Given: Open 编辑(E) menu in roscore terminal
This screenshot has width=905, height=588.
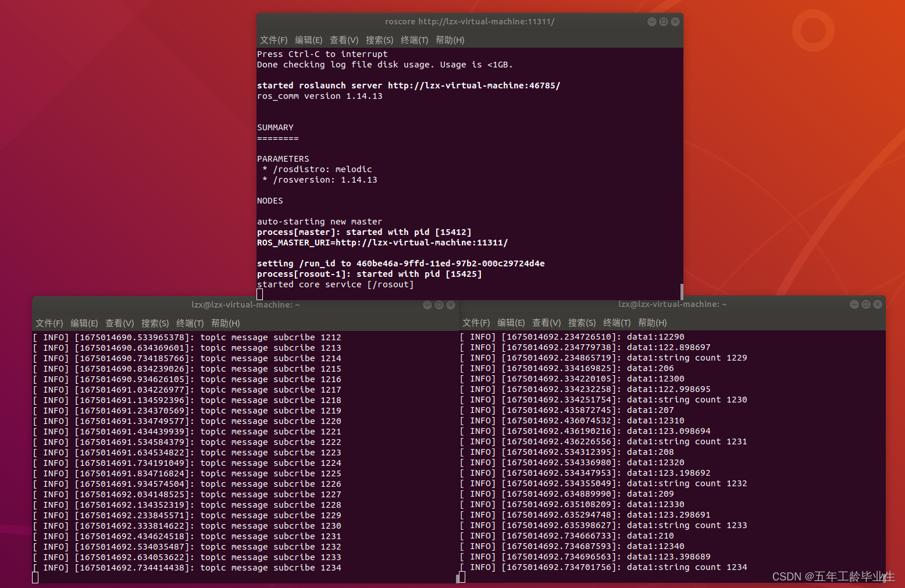Looking at the screenshot, I should coord(308,40).
